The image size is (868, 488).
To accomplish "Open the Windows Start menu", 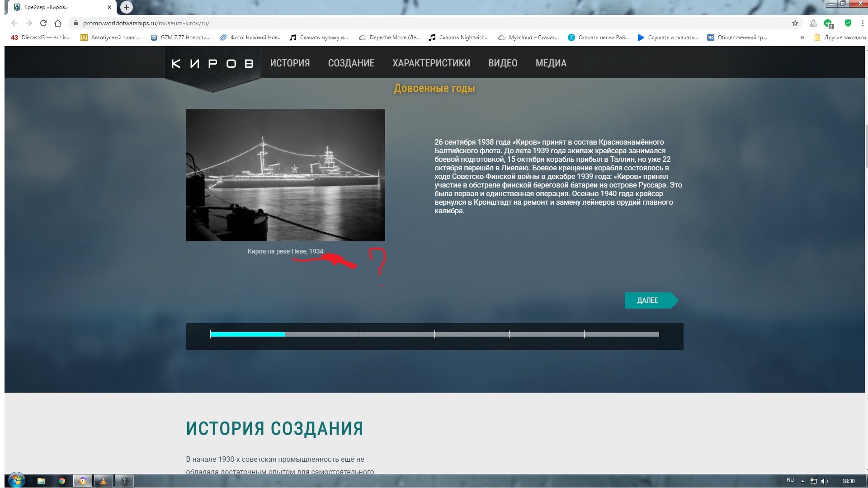I will pos(16,480).
